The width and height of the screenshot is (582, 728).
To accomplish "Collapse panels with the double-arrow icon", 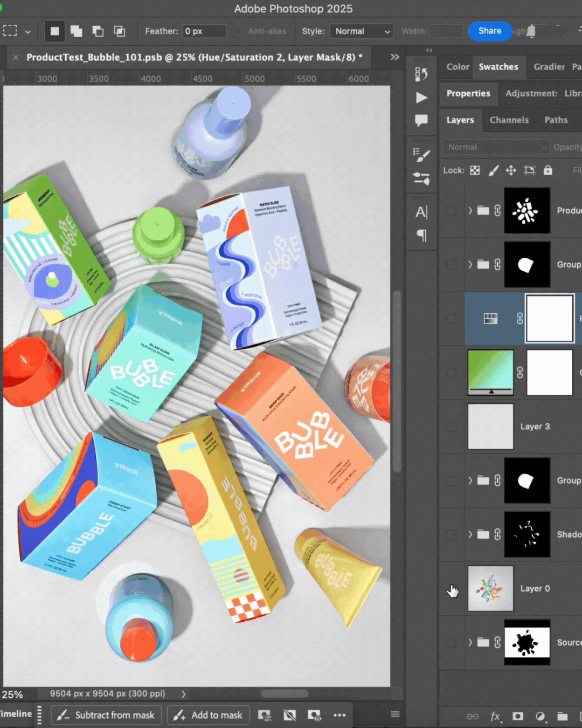I will coord(429,50).
